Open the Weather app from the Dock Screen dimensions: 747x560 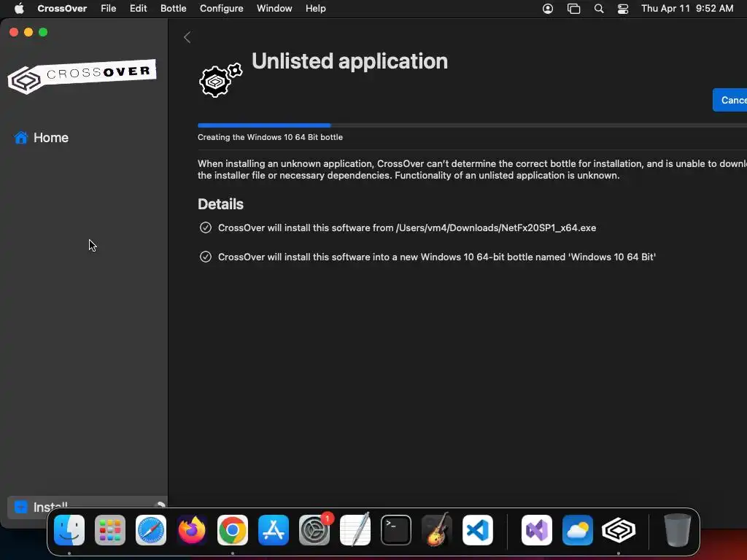pos(578,530)
